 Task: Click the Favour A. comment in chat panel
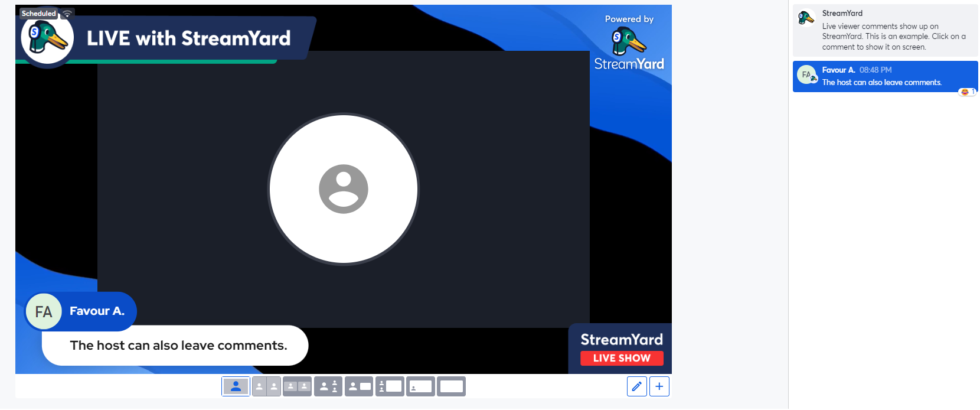[x=885, y=76]
